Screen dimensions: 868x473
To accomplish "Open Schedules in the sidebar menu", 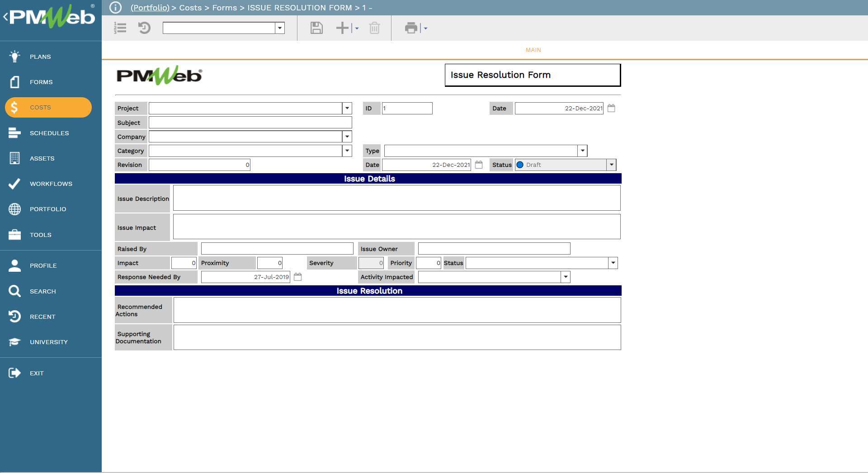I will click(x=49, y=133).
